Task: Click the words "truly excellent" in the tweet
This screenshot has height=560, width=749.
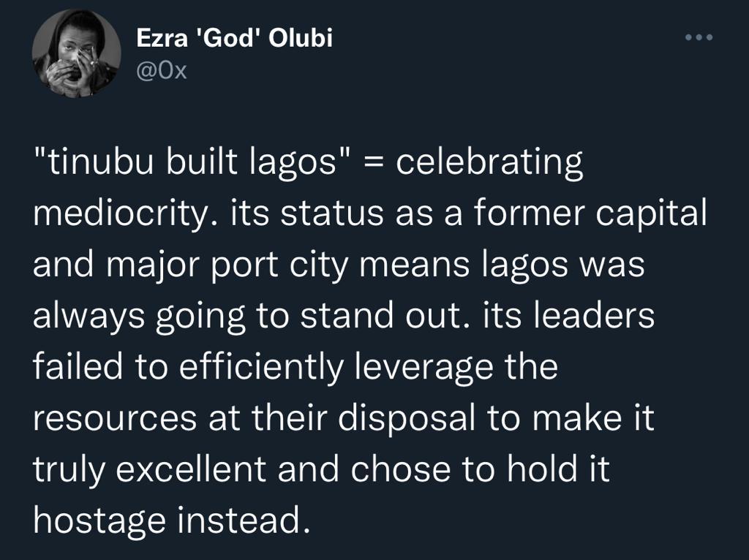Action: 154,469
